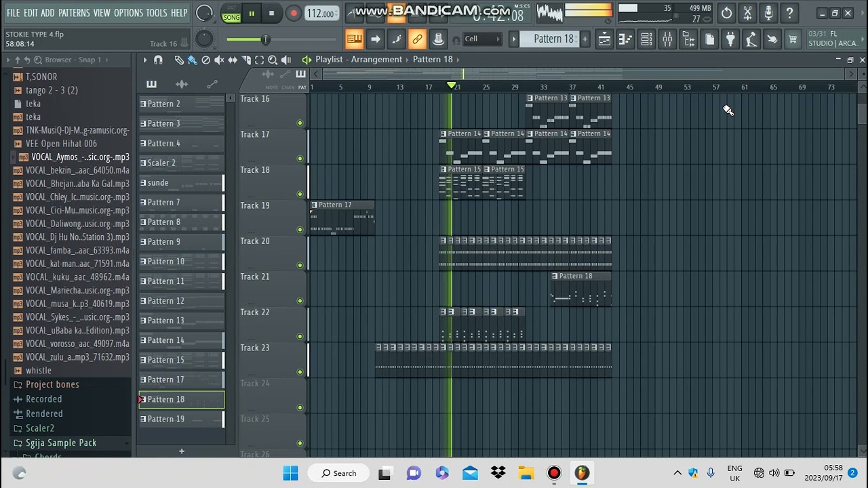This screenshot has height=488, width=868.
Task: Select the Mute tool in playlist
Action: pos(219,60)
